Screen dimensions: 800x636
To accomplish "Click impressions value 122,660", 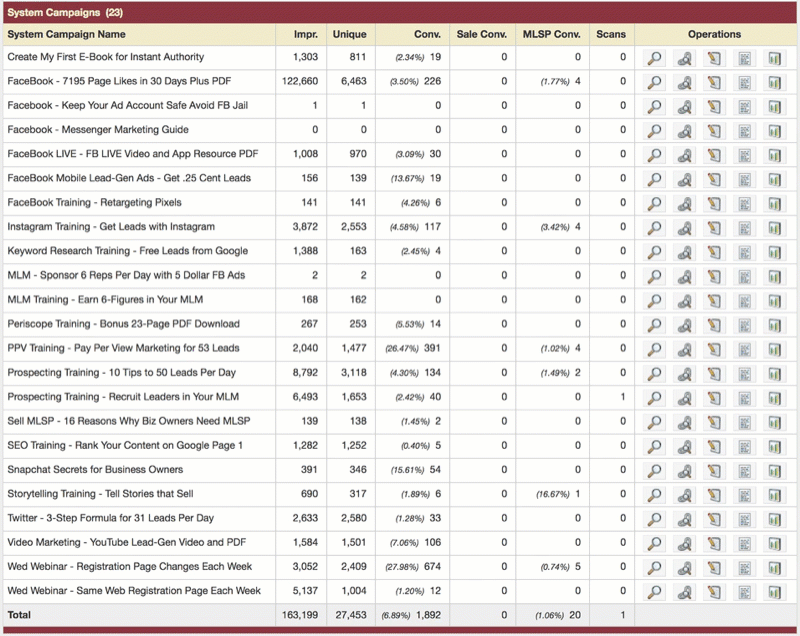I will point(300,81).
